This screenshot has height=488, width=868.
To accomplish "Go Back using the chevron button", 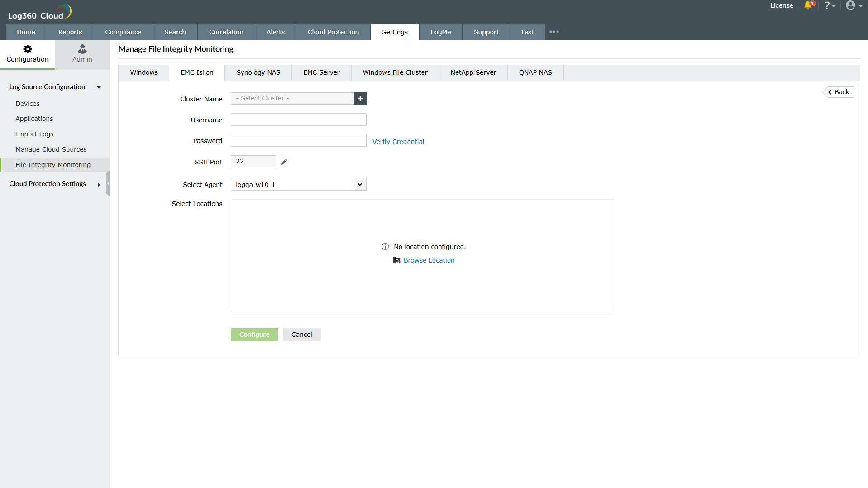I will [838, 92].
